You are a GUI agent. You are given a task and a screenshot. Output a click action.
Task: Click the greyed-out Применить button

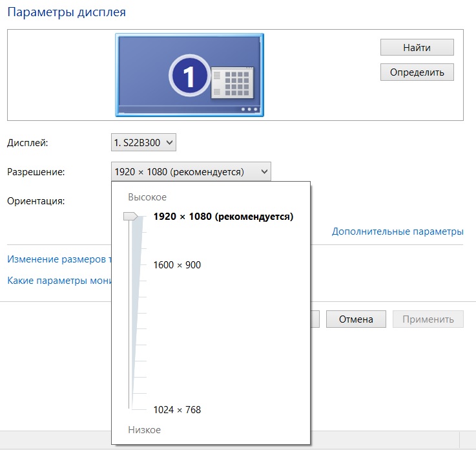pyautogui.click(x=428, y=319)
